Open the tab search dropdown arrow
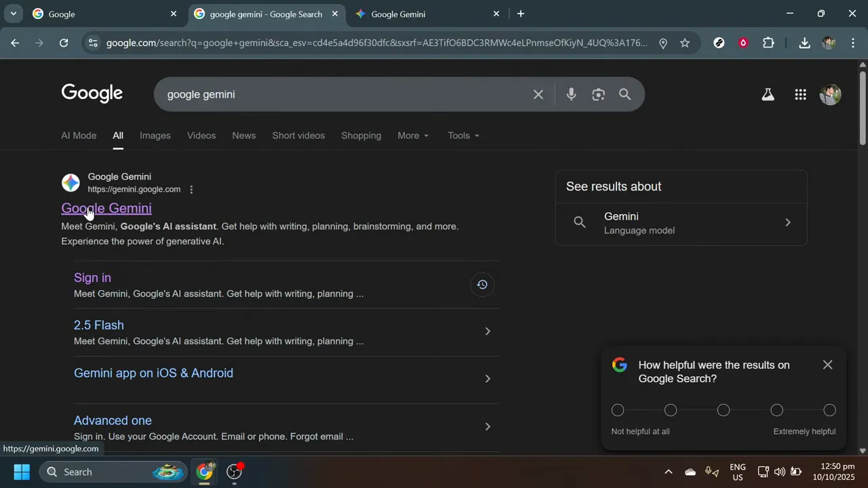Screen dimensions: 868x488 click(x=13, y=14)
